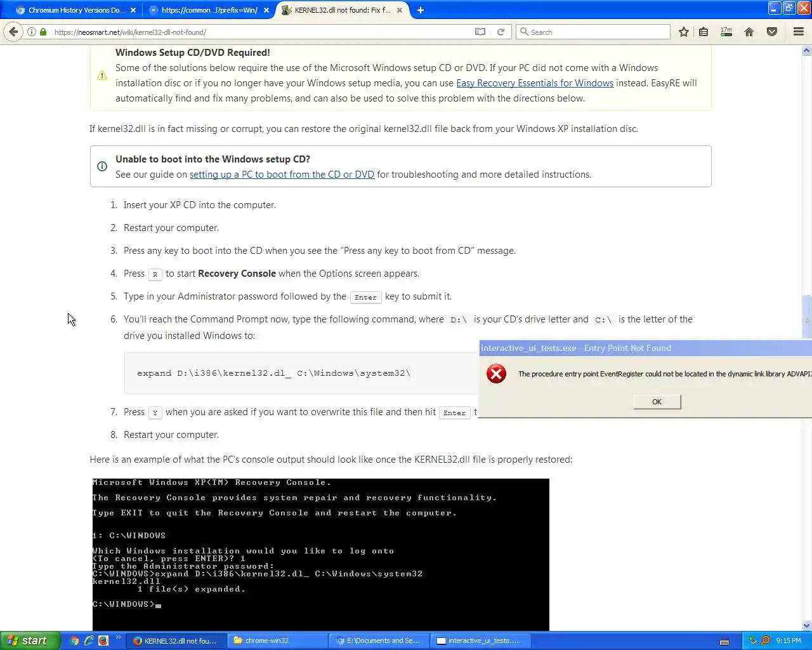The height and width of the screenshot is (650, 812).
Task: Go back with the Firefox back arrow
Action: 13,32
